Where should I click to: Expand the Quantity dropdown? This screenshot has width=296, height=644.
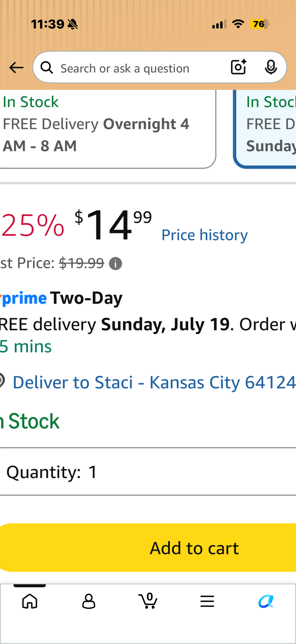[148, 472]
